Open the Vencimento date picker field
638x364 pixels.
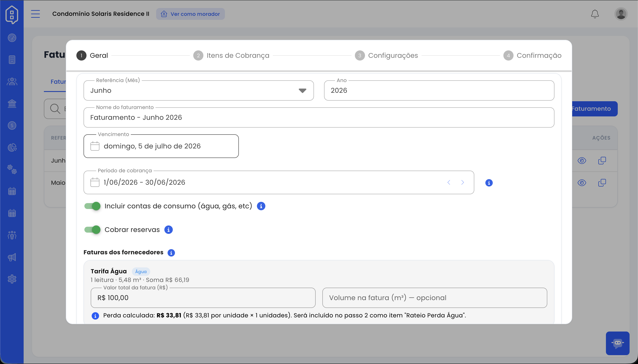161,146
